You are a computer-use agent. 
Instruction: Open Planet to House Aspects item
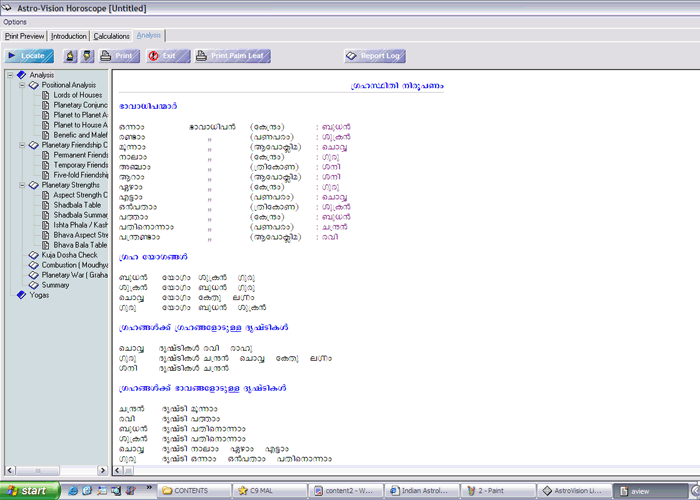coord(80,125)
